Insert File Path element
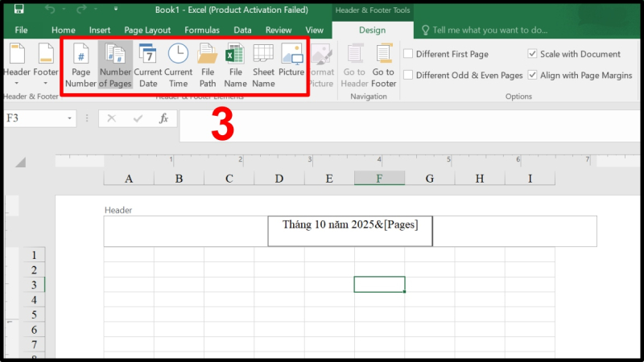Image resolution: width=644 pixels, height=362 pixels. [x=208, y=65]
